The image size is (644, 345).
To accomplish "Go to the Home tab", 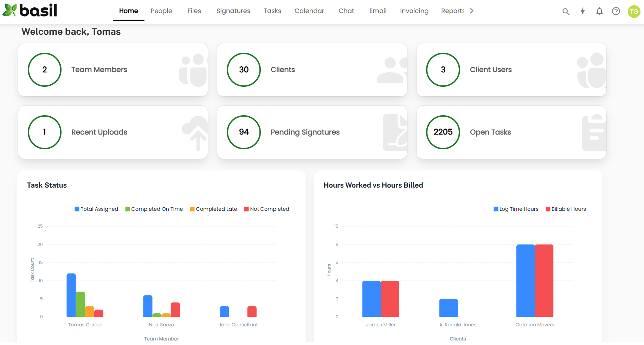I will [129, 11].
